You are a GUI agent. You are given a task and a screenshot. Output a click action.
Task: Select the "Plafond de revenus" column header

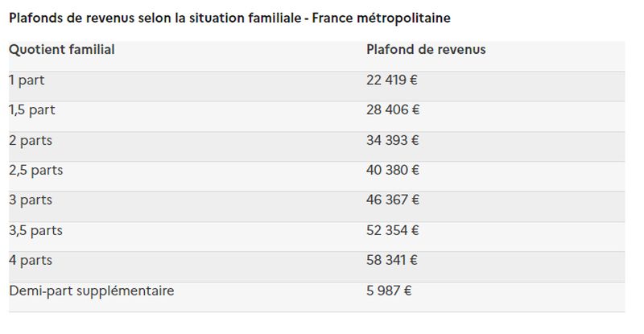426,50
